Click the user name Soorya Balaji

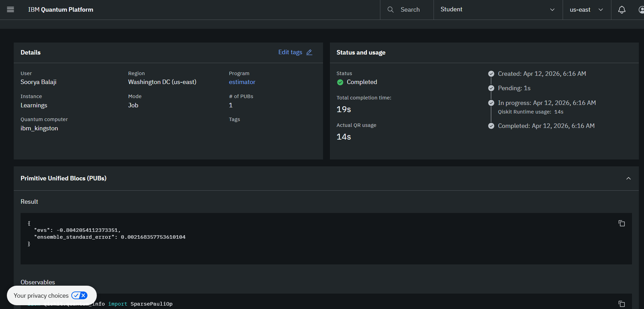[38, 82]
